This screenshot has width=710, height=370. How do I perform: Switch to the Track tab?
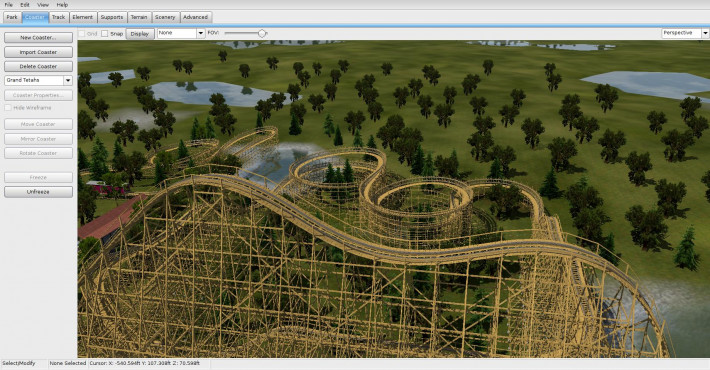(58, 17)
